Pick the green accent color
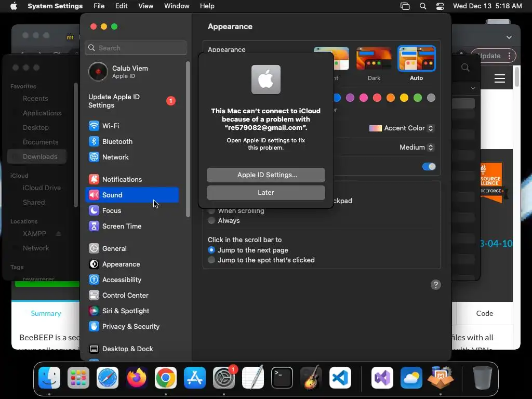The image size is (532, 399). pyautogui.click(x=418, y=98)
